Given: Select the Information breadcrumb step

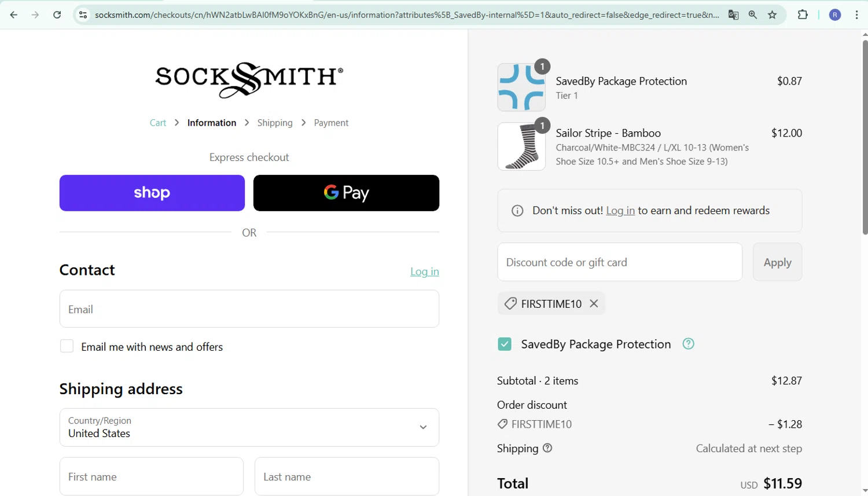Looking at the screenshot, I should click(x=212, y=123).
